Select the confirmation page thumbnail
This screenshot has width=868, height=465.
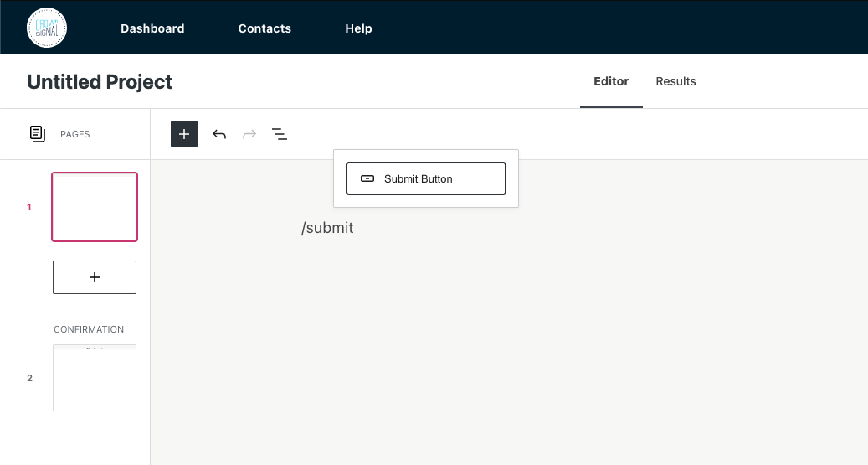point(95,378)
